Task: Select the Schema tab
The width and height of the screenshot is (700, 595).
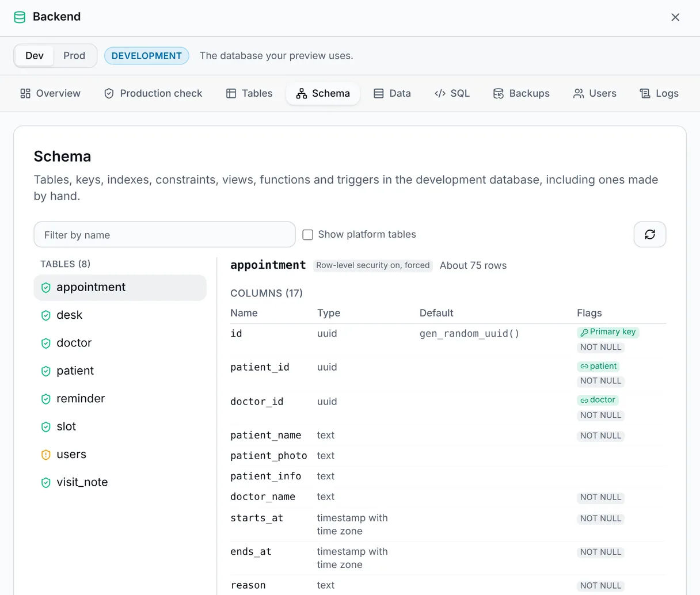Action: [x=323, y=93]
